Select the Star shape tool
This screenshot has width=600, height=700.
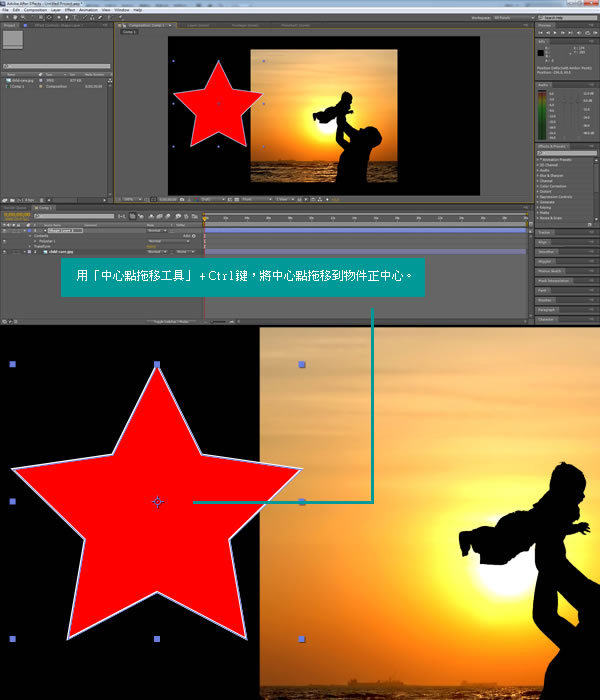[x=59, y=17]
